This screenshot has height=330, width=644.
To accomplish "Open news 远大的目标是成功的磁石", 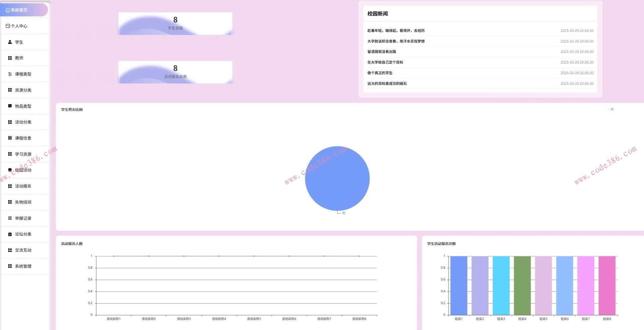I will coord(387,84).
